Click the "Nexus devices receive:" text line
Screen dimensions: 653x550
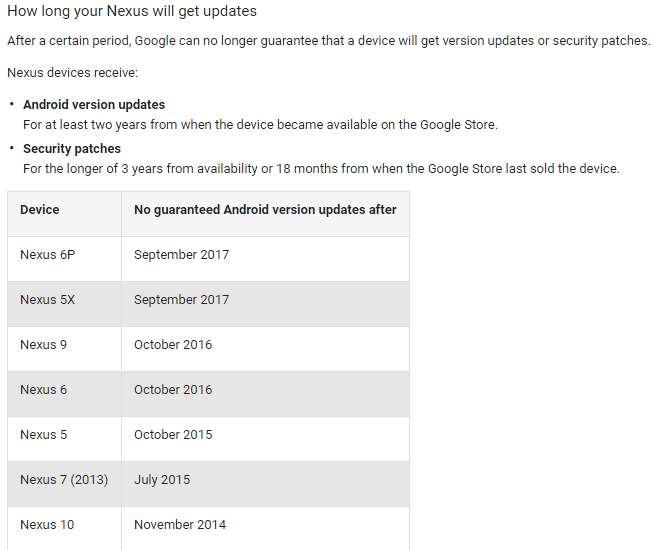click(x=72, y=73)
